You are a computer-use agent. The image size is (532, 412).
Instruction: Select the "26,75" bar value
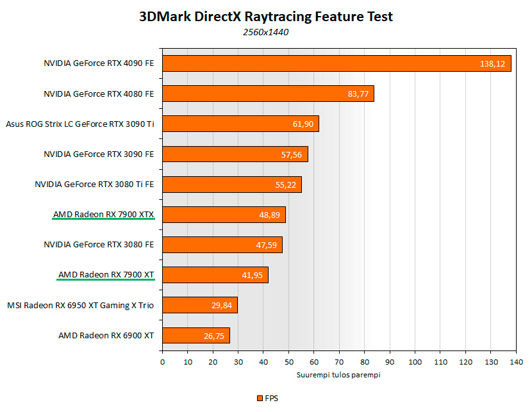click(x=213, y=336)
